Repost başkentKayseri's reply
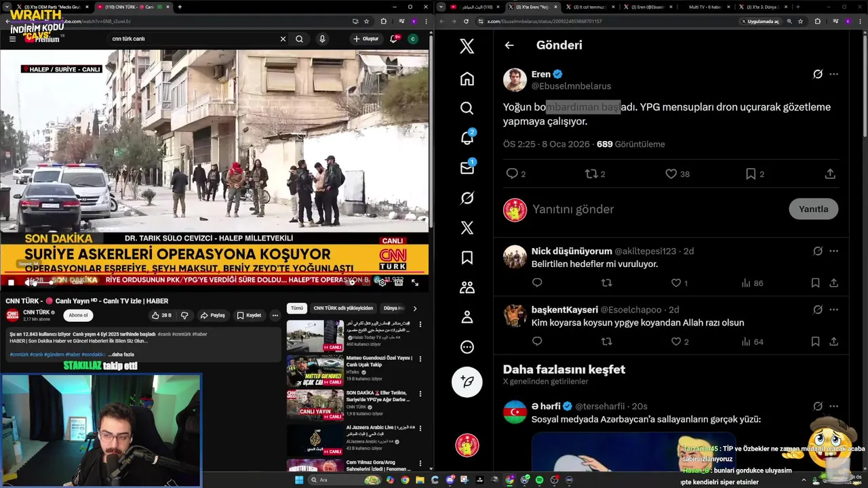The image size is (868, 488). pyautogui.click(x=607, y=342)
